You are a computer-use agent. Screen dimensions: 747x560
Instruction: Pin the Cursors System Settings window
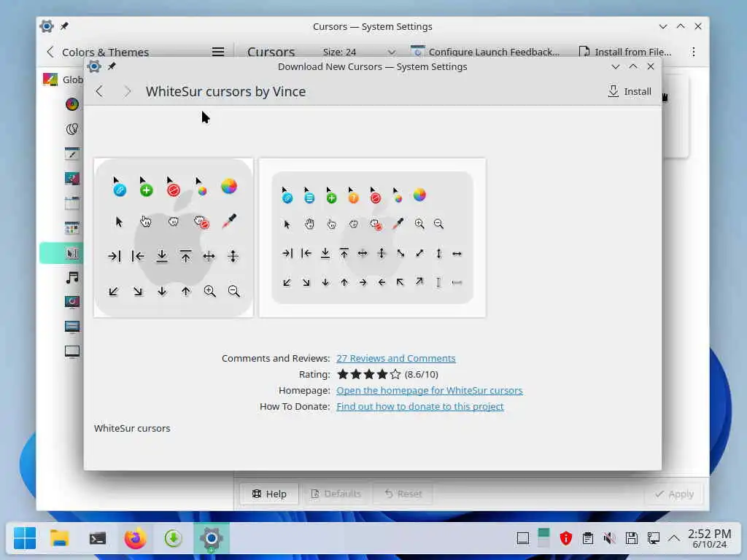64,26
